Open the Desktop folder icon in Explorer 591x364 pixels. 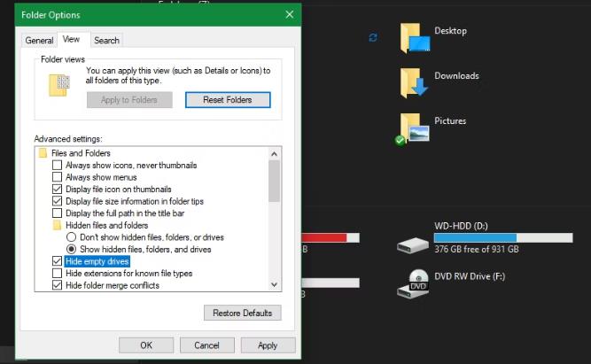pos(415,38)
